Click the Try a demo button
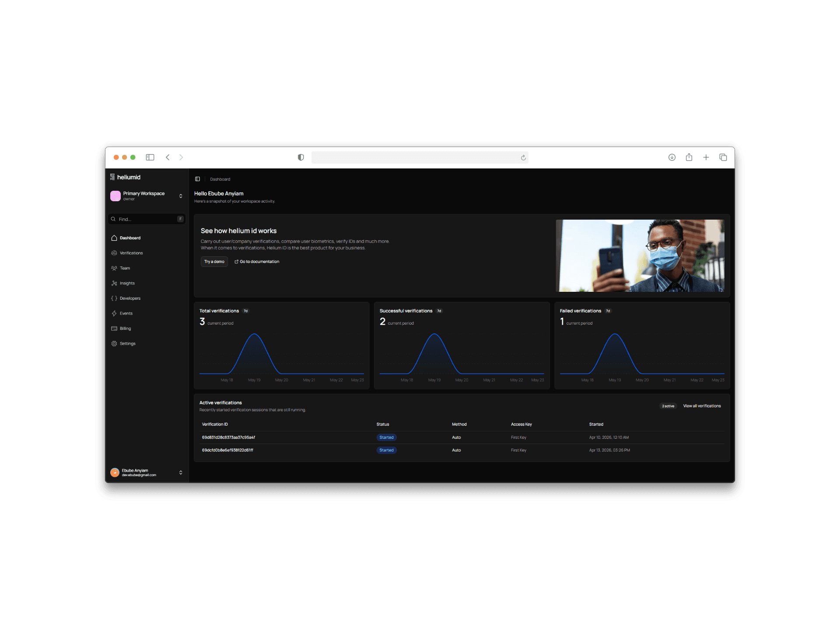840x630 pixels. click(214, 262)
